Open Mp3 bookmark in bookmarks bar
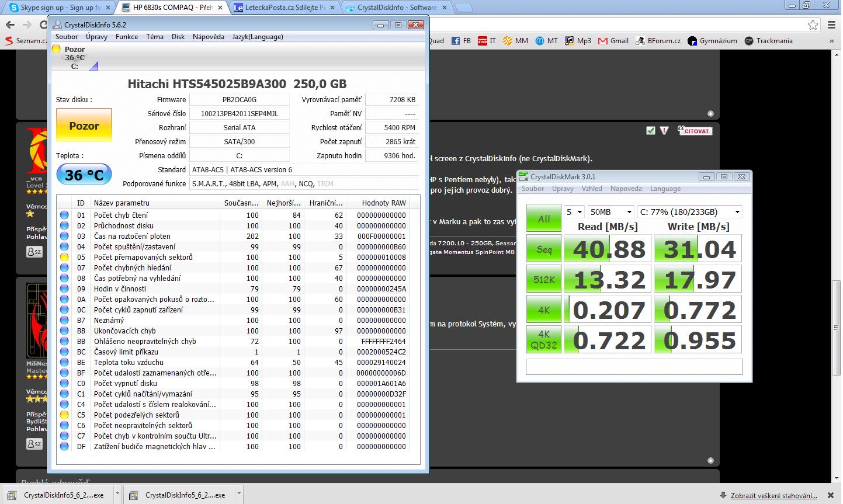843x504 pixels. tap(578, 41)
